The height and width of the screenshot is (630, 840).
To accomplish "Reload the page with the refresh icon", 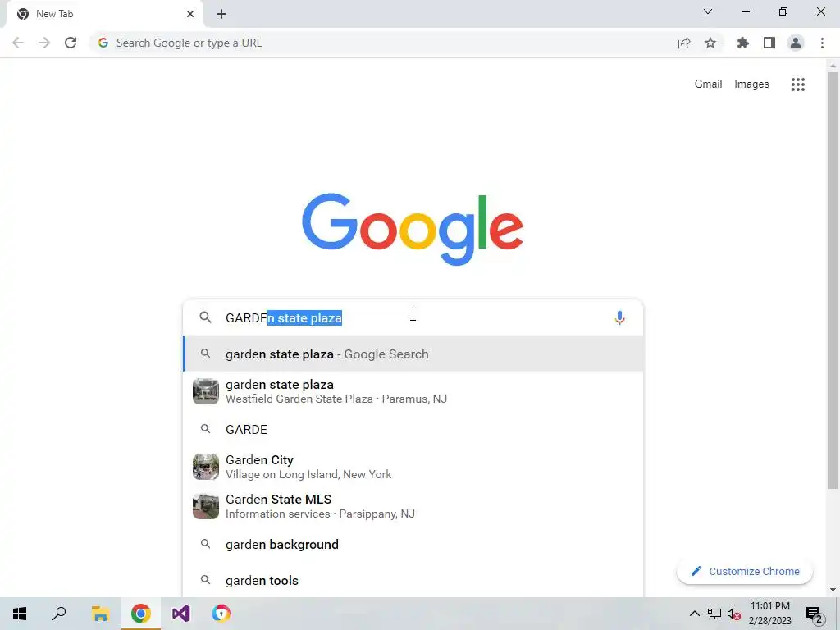I will coord(71,43).
